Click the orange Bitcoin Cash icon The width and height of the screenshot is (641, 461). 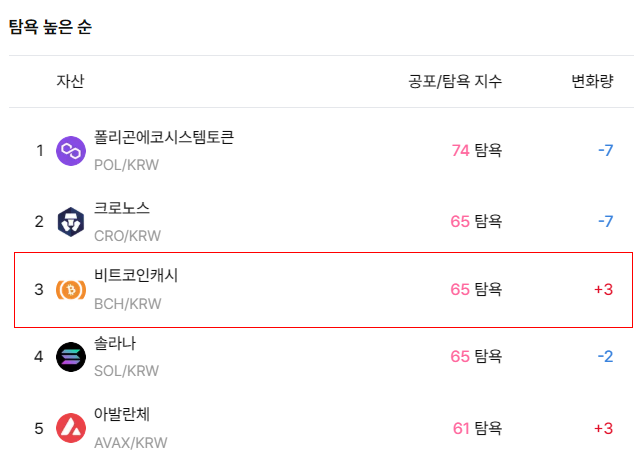point(71,290)
